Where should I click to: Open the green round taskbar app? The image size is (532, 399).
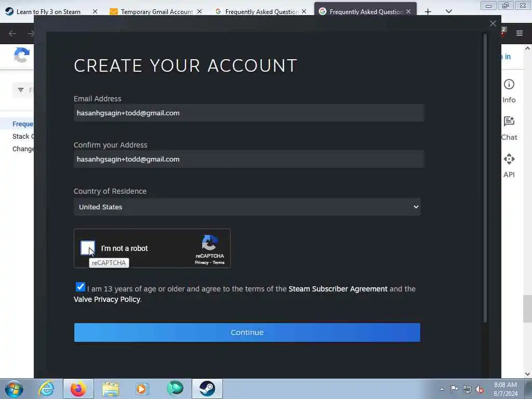175,389
